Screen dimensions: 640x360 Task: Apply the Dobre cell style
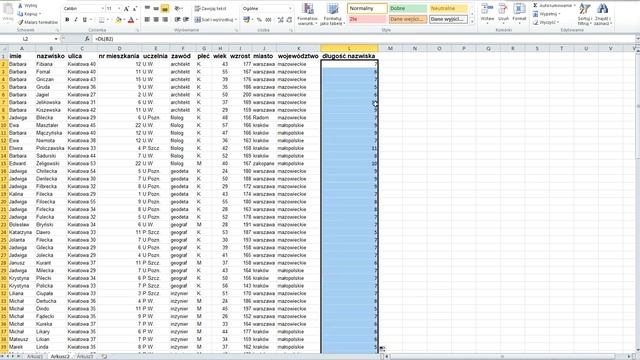[x=407, y=8]
